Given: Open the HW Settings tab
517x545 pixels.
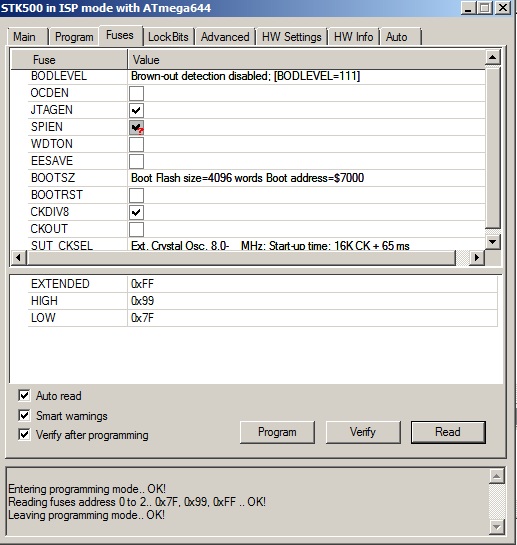Looking at the screenshot, I should coord(291,37).
